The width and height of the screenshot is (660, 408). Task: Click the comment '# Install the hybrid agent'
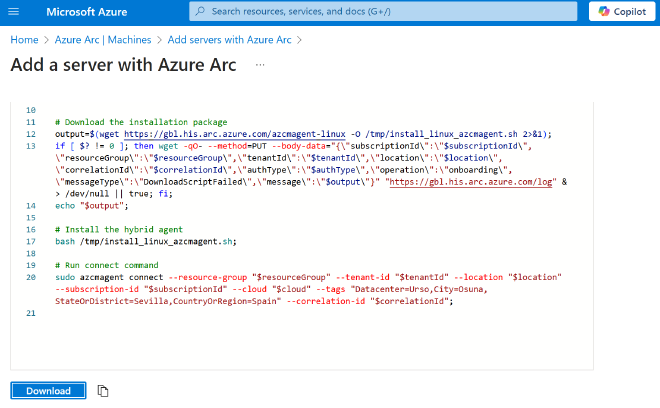coord(119,229)
